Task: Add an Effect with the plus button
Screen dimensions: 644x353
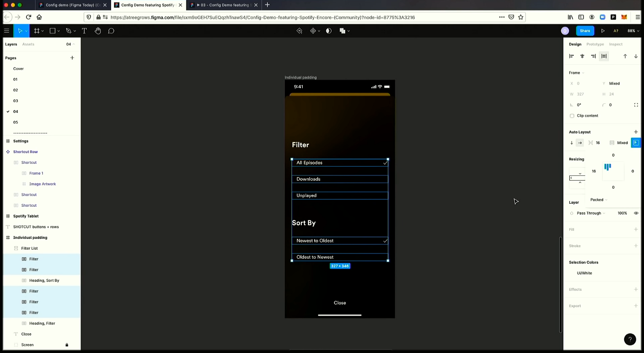Action: pos(636,290)
